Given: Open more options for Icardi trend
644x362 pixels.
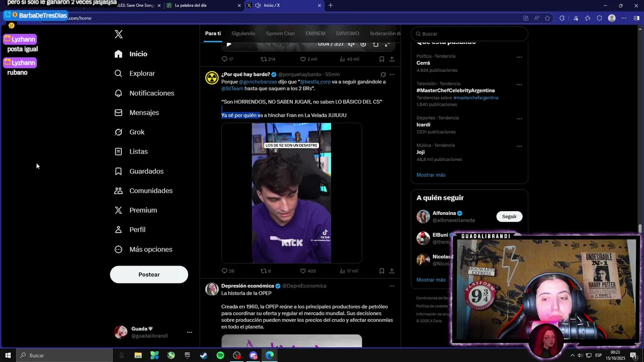Looking at the screenshot, I should [519, 119].
